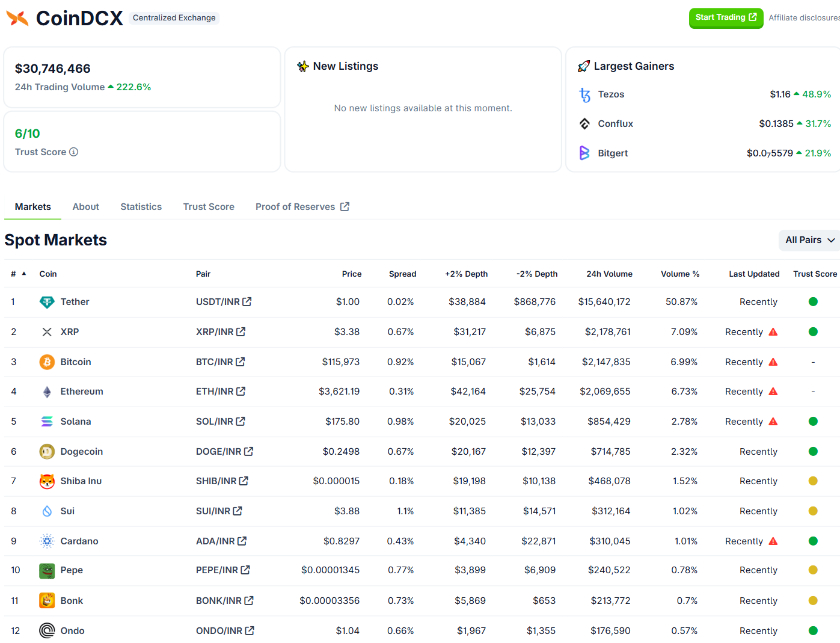Switch to the About tab
Viewport: 840px width, 643px height.
coord(86,207)
